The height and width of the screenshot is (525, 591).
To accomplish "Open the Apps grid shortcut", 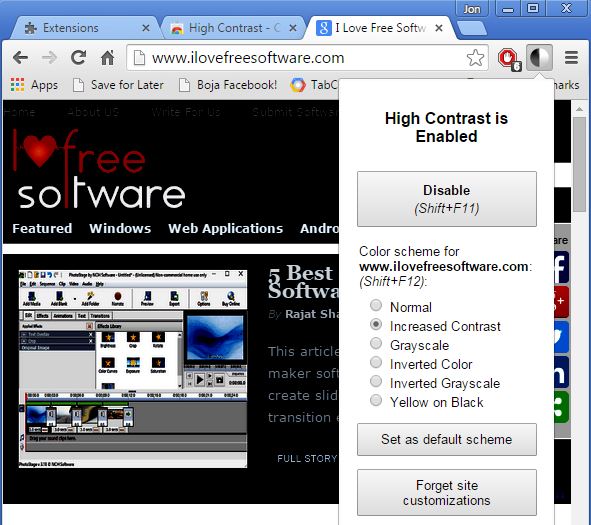I will (x=34, y=85).
